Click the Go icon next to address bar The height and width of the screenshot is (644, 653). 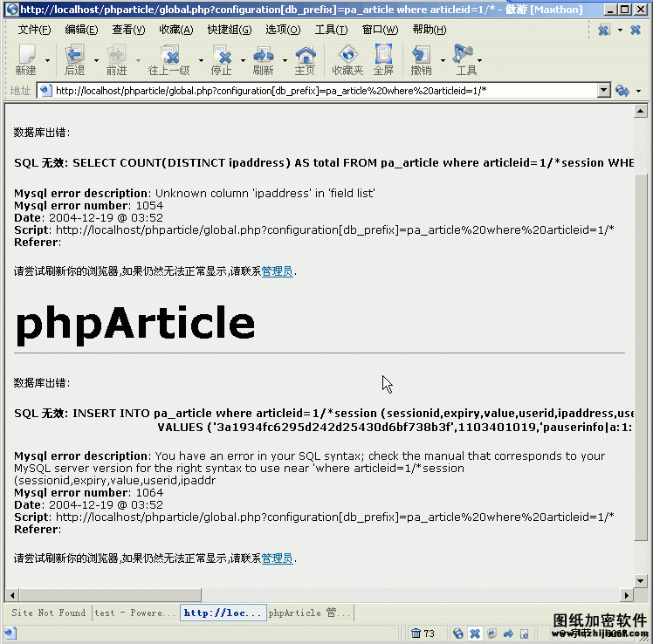(622, 91)
